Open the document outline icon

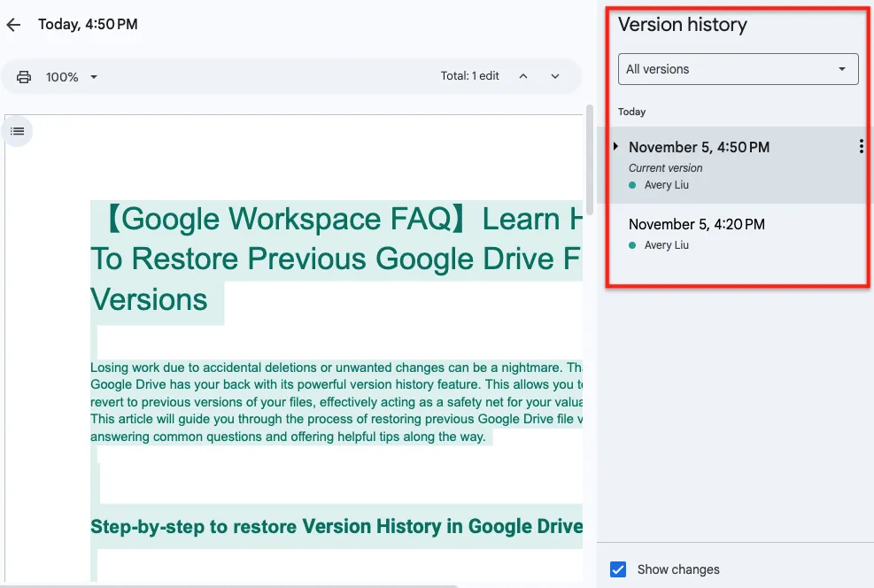coord(18,132)
